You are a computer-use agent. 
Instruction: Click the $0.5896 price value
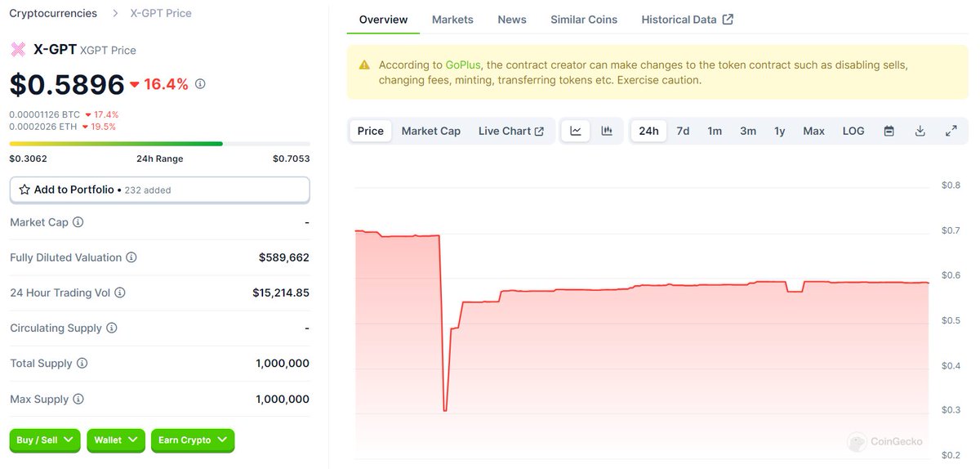click(67, 83)
